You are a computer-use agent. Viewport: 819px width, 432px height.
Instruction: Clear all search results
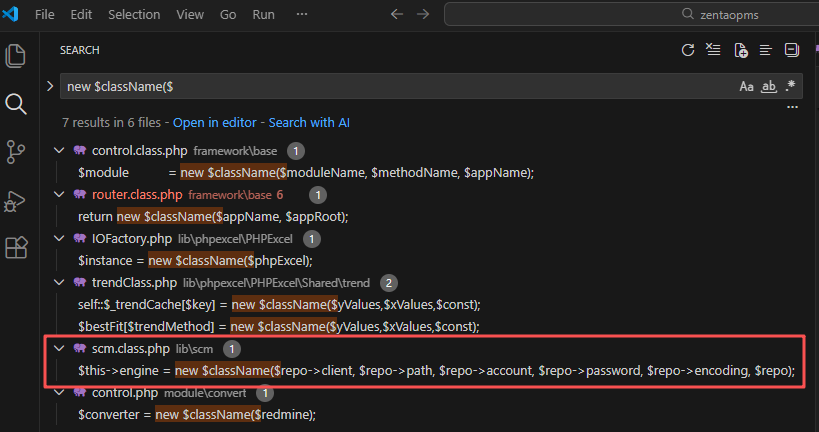(713, 50)
